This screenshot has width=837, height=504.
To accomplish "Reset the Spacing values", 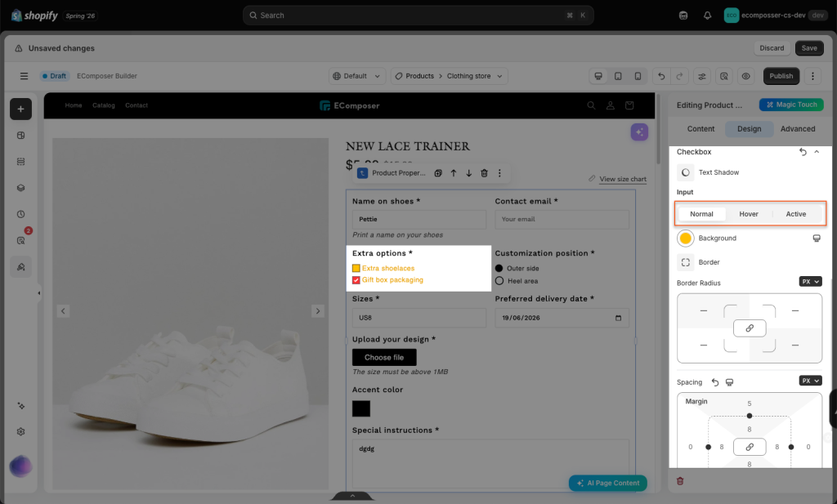I will click(715, 382).
